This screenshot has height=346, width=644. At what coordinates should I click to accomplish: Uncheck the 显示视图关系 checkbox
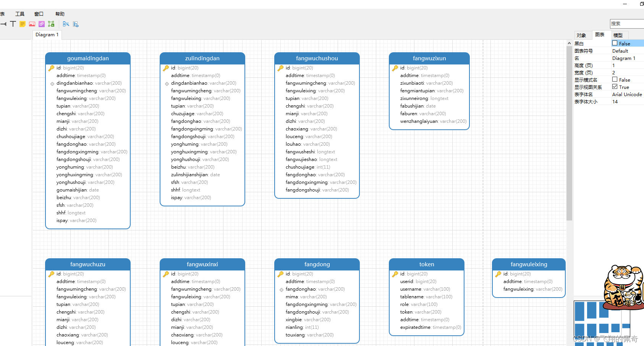615,87
